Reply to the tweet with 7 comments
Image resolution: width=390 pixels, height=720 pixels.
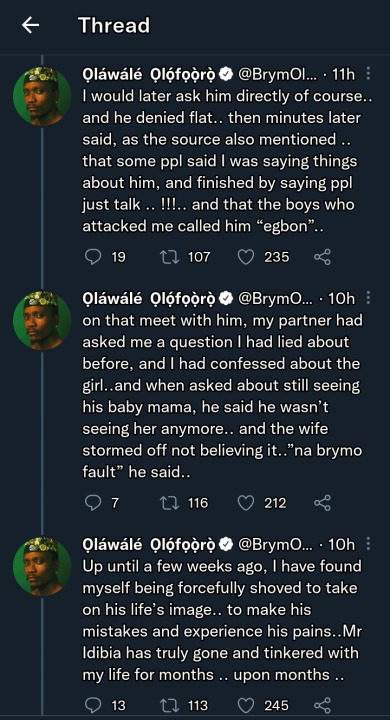tap(93, 503)
